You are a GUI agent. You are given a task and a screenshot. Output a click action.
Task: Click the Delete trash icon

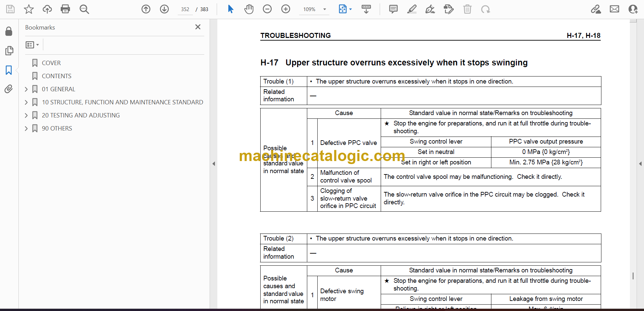click(467, 9)
